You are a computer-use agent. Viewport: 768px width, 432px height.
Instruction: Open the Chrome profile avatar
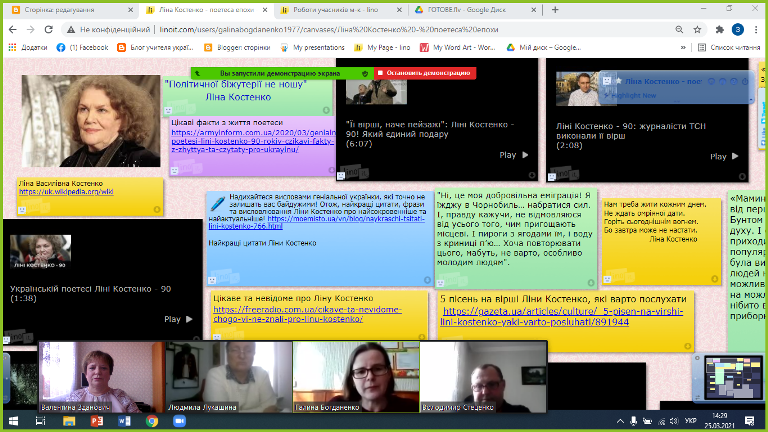click(x=738, y=29)
